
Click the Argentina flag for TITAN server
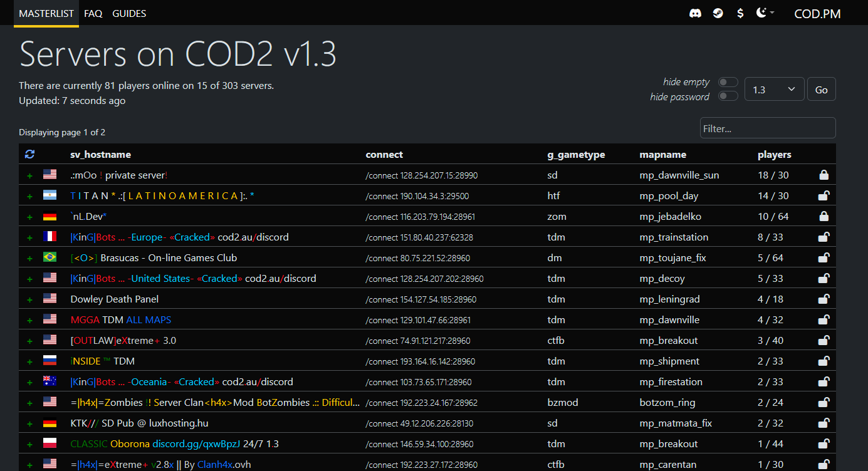[x=50, y=196]
